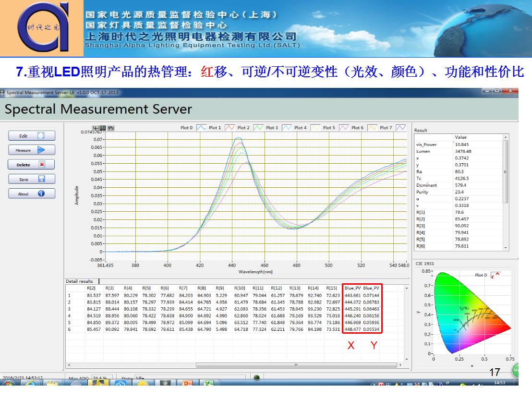Click the Detail results scroll-up arrow
Image resolution: width=532 pixels, height=399 pixels.
coord(407,288)
